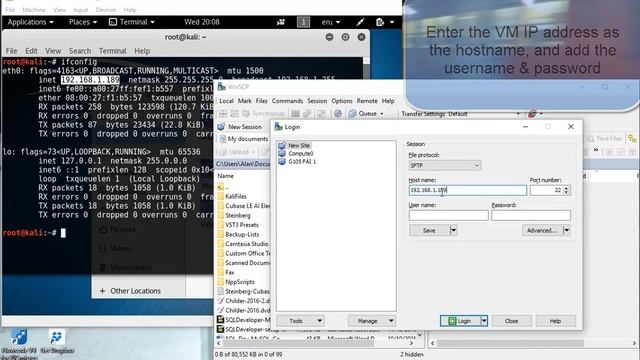Image resolution: width=640 pixels, height=360 pixels.
Task: Click the Find Files toolbar button
Action: coord(604,139)
